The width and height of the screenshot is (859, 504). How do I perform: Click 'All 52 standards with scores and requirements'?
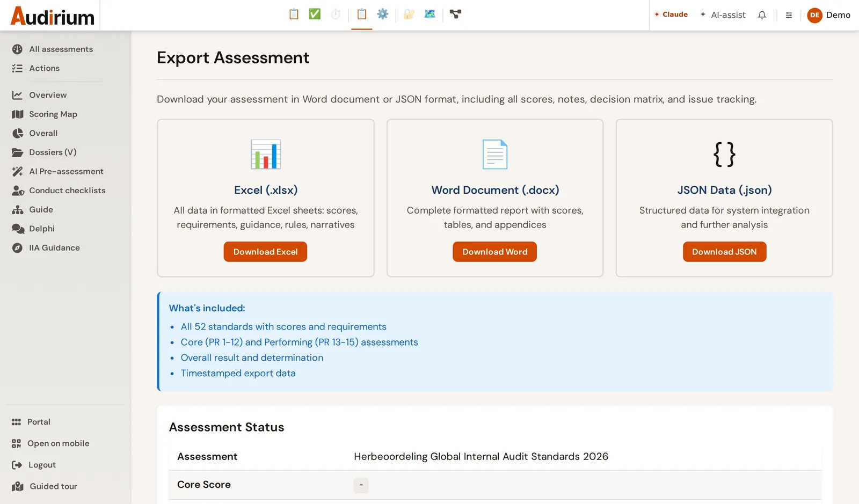[283, 327]
